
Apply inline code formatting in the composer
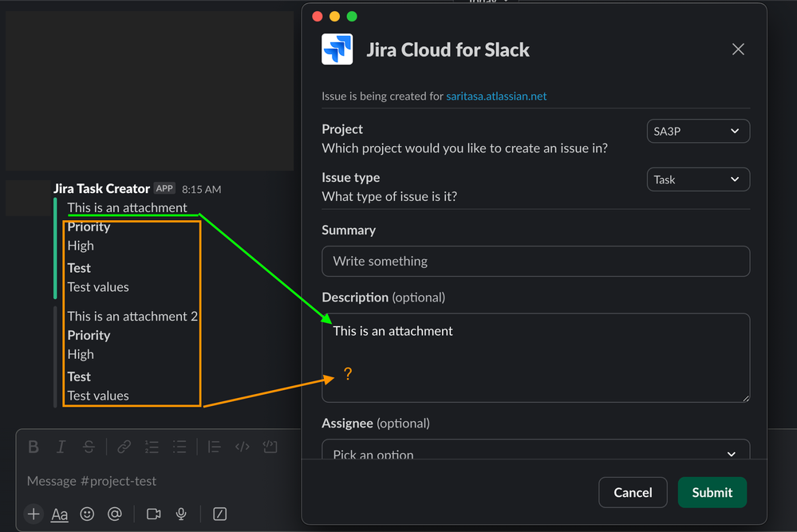[x=242, y=447]
